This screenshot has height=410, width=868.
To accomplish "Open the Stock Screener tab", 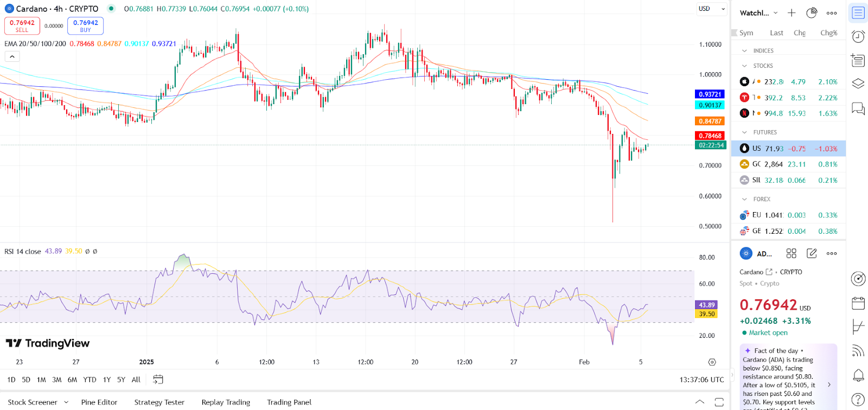I will pyautogui.click(x=33, y=402).
